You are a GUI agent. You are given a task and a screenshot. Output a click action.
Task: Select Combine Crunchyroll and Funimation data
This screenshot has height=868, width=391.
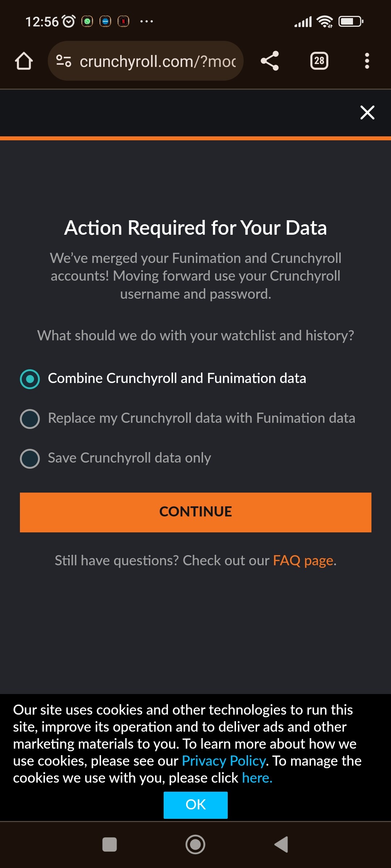point(30,379)
